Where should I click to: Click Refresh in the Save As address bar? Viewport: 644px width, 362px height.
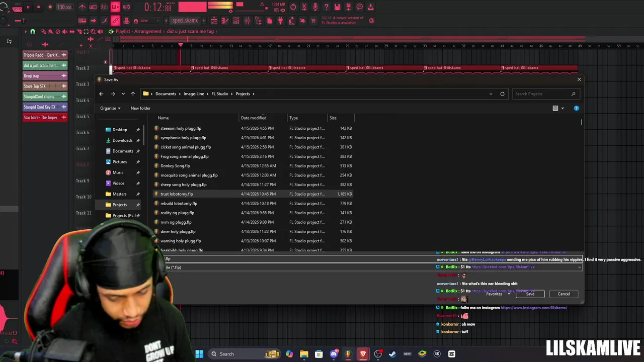pyautogui.click(x=502, y=94)
